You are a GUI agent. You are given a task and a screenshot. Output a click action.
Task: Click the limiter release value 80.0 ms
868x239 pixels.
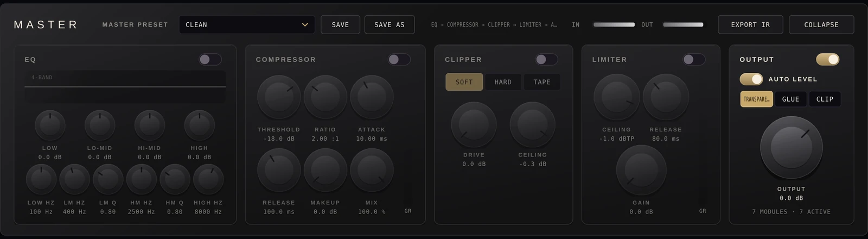tap(666, 139)
